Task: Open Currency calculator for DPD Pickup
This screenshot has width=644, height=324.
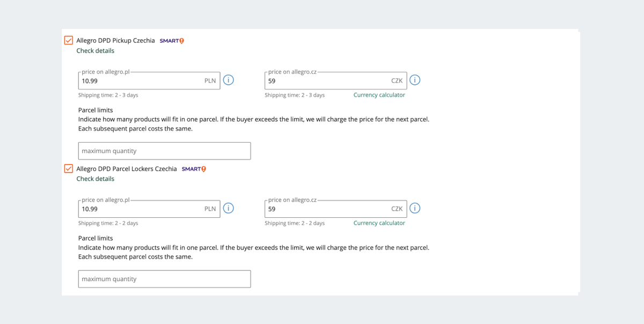Action: (379, 95)
